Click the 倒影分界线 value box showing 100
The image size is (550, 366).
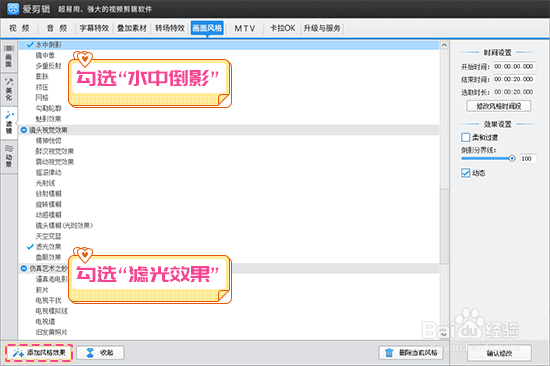pos(528,159)
